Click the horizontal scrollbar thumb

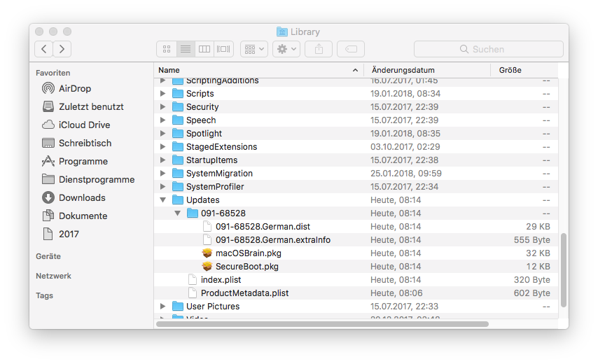(322, 324)
